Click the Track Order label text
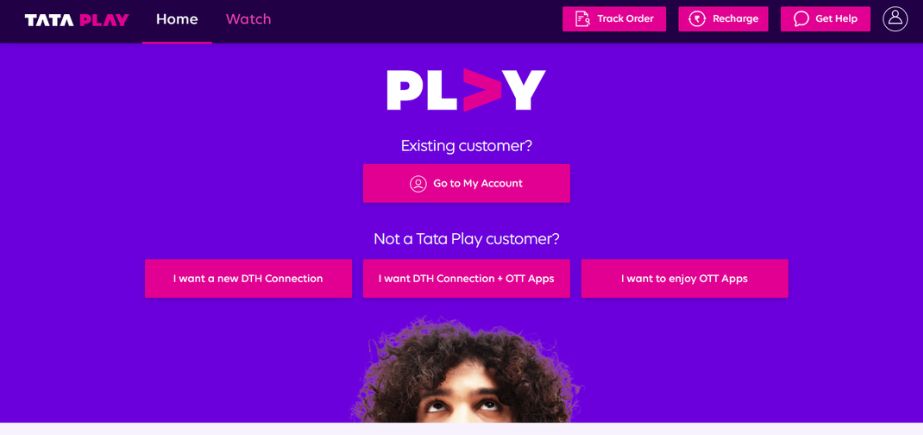Screen dimensions: 923x435 tap(625, 19)
